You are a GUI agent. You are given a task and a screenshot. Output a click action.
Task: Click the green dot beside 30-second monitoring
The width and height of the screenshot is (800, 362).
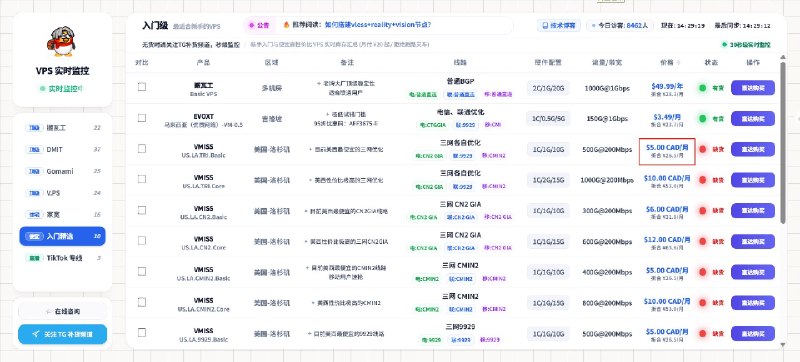tap(724, 45)
